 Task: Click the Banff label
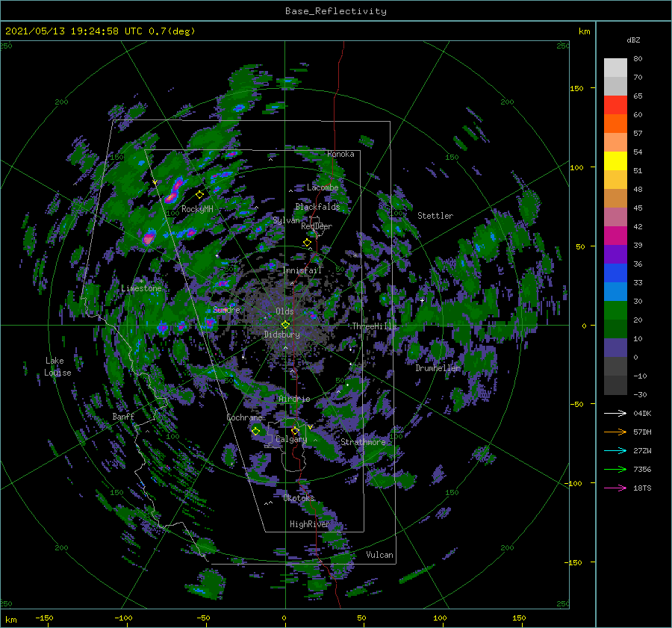coord(123,417)
